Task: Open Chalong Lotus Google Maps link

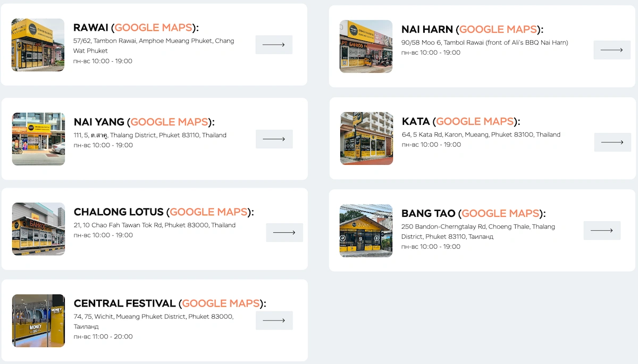Action: tap(208, 212)
